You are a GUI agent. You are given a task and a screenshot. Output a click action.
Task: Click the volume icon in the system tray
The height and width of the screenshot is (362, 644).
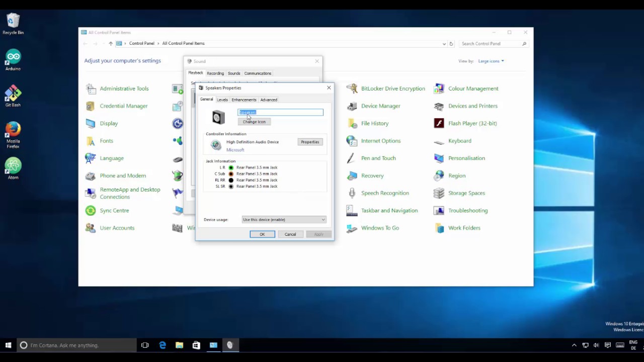[596, 345]
